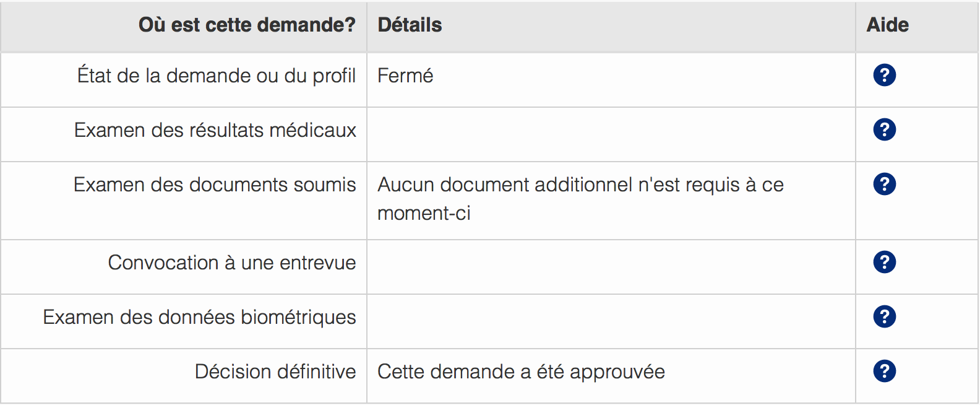This screenshot has height=405, width=980.
Task: Select the "Examen des documents soumis" label
Action: pos(215,185)
